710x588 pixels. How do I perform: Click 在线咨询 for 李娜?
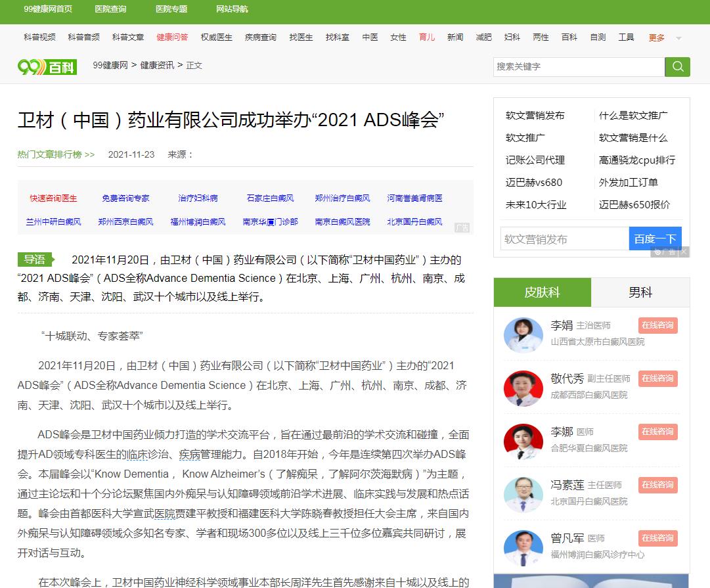[658, 432]
